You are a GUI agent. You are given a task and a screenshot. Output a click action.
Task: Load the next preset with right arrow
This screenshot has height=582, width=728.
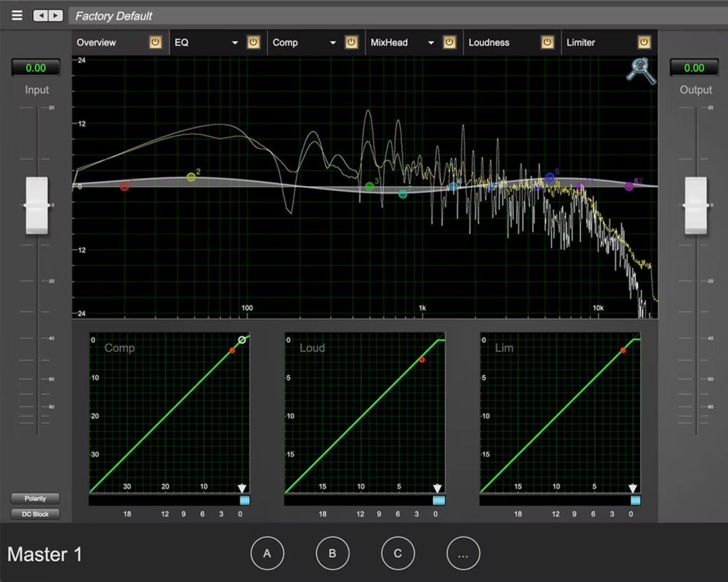click(56, 16)
